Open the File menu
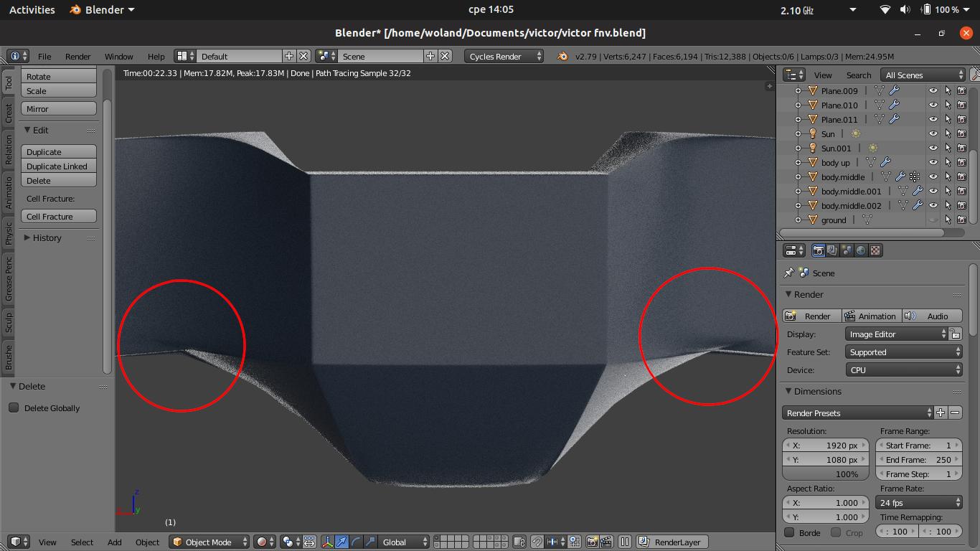The image size is (980, 551). coord(44,56)
